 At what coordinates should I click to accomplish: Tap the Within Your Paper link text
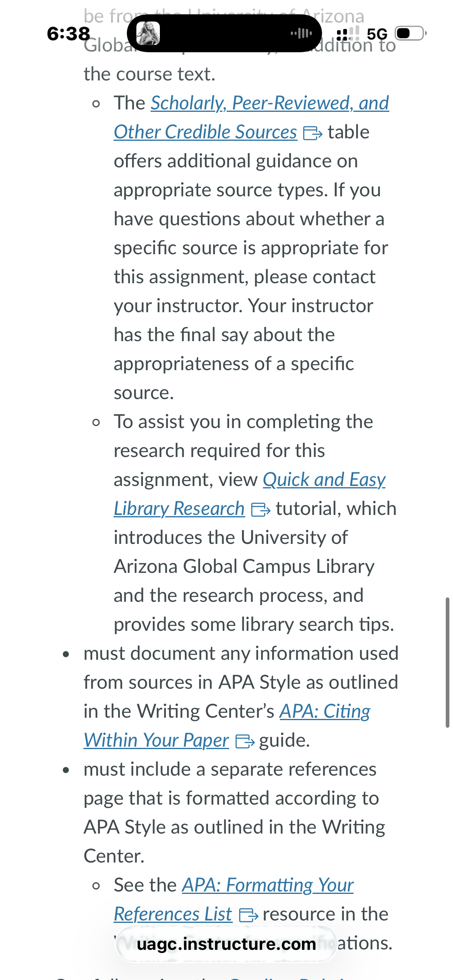pyautogui.click(x=156, y=740)
